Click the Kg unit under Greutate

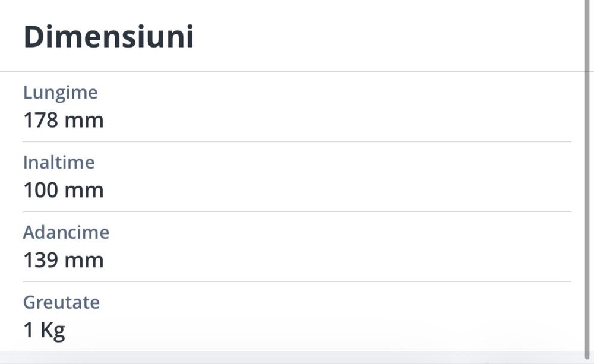[x=52, y=331]
